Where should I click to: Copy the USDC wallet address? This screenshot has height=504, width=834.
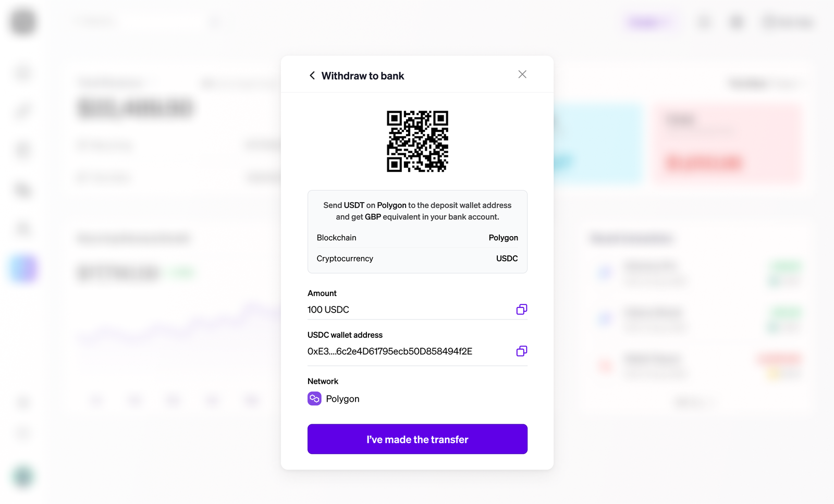pyautogui.click(x=522, y=351)
